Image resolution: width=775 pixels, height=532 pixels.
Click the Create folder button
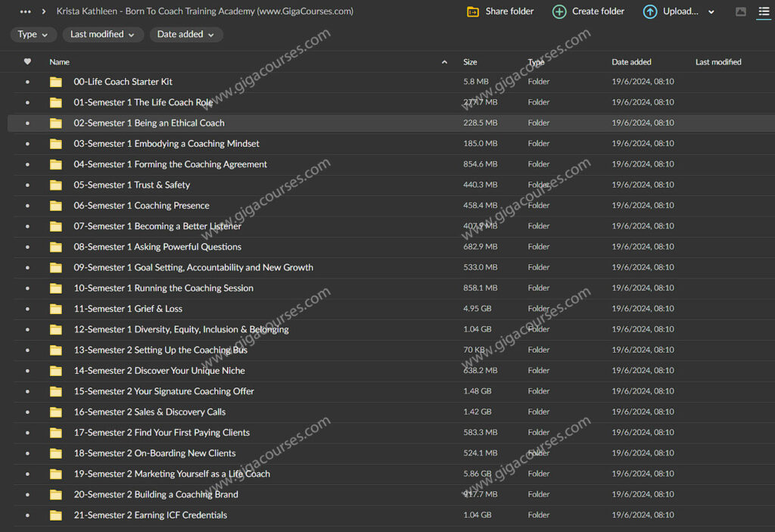click(x=589, y=11)
